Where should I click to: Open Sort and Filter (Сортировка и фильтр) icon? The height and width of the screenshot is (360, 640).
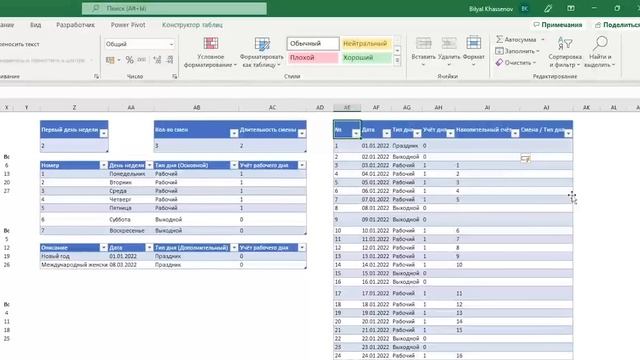click(x=565, y=43)
